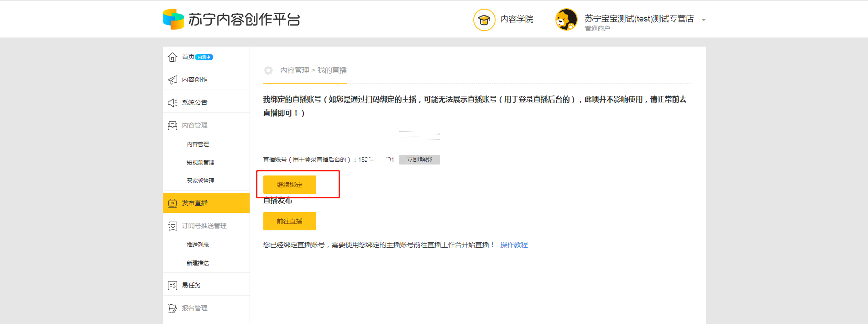The height and width of the screenshot is (324, 868).
Task: Click the 订阅号推送管理 icon
Action: click(x=173, y=226)
